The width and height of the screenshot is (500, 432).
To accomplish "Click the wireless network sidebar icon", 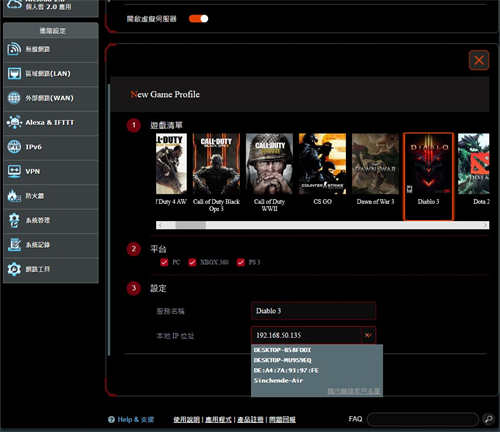I will click(14, 49).
